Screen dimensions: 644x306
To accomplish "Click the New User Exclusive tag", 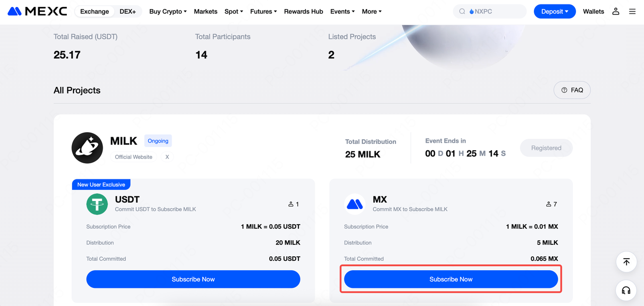I will pos(101,184).
